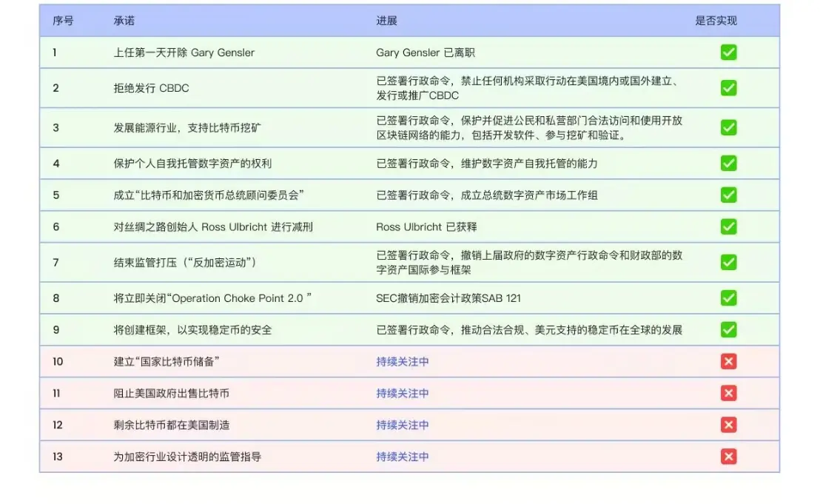Open 持续关注中 link in row 13
Screen dimensions: 820x504
pyautogui.click(x=402, y=457)
